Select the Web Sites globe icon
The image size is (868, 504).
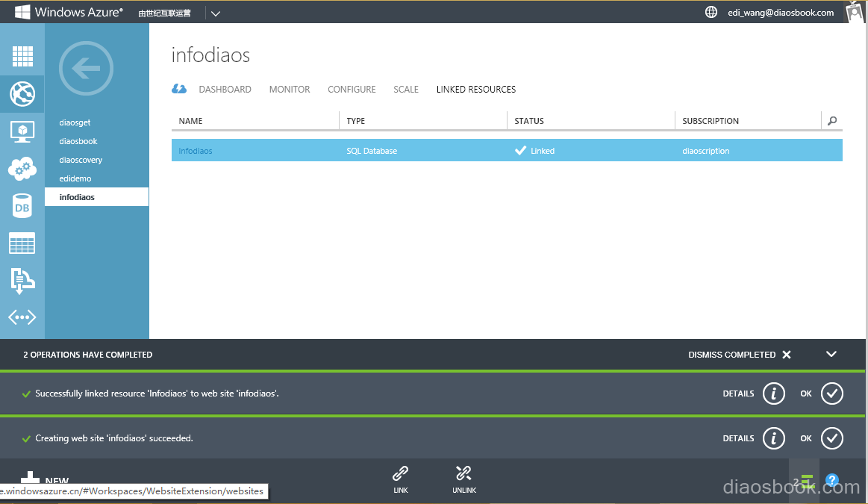[22, 94]
